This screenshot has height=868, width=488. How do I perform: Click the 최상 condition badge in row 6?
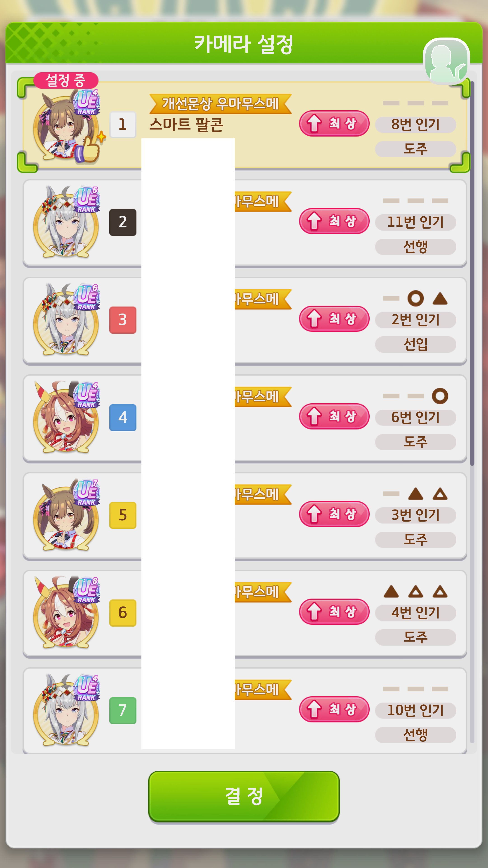(334, 611)
